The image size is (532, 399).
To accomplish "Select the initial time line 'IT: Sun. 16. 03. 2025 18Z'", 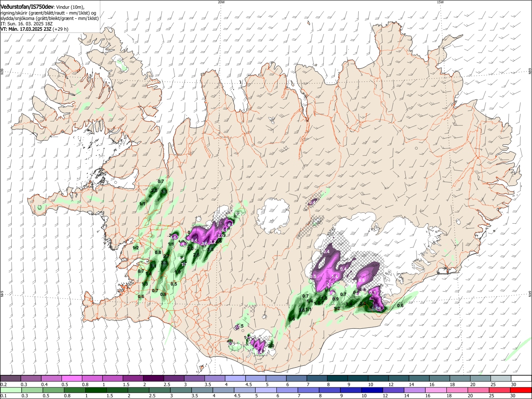I will [27, 24].
